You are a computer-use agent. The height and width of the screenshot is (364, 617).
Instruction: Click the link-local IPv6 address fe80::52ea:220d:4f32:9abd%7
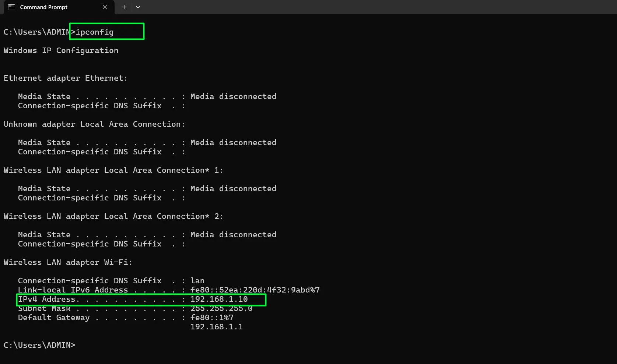coord(255,290)
